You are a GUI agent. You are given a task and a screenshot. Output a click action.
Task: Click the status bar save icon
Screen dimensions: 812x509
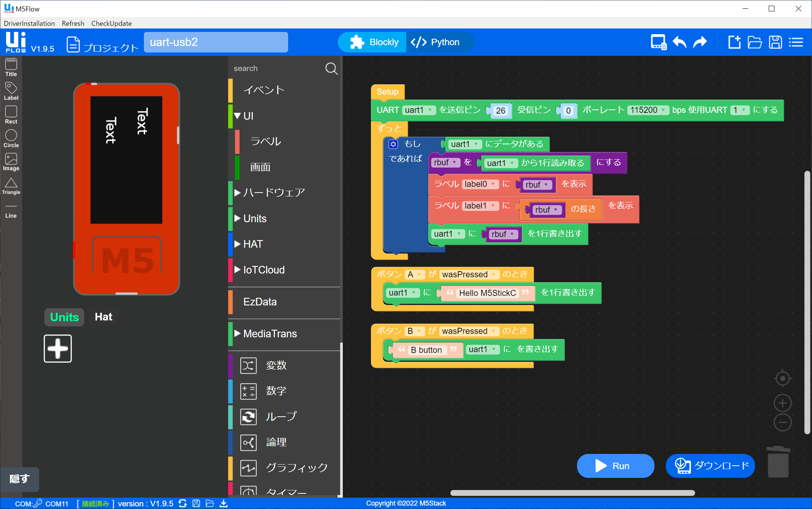point(196,503)
